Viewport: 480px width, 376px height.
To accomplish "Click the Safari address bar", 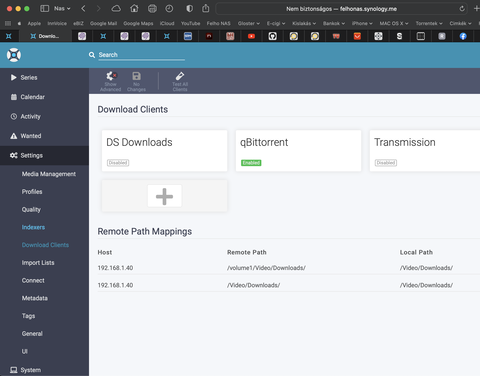I will coord(342,9).
